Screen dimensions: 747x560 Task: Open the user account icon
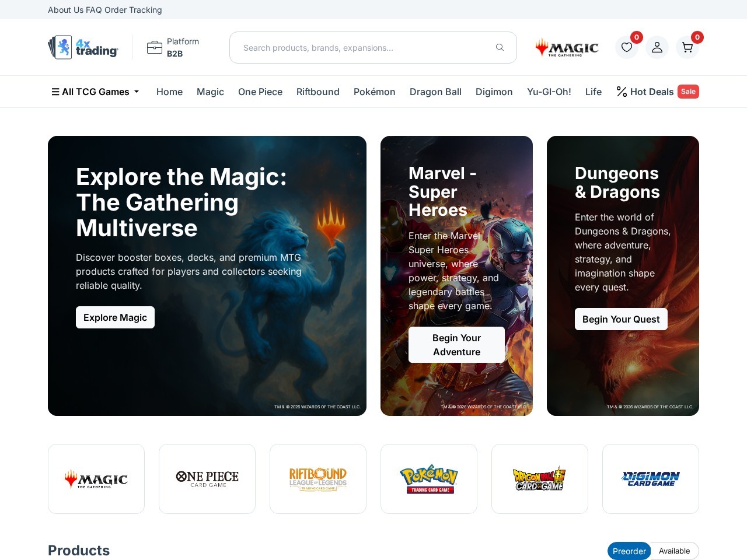(x=657, y=47)
